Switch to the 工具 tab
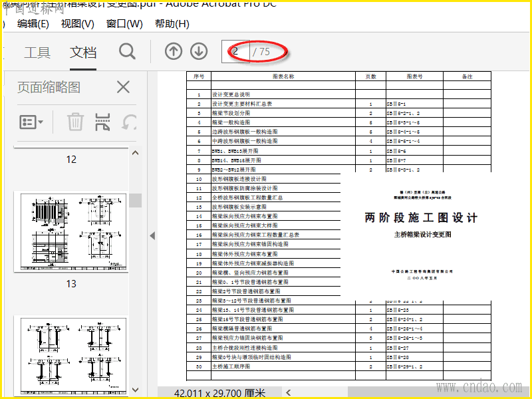The height and width of the screenshot is (399, 532). pos(37,53)
